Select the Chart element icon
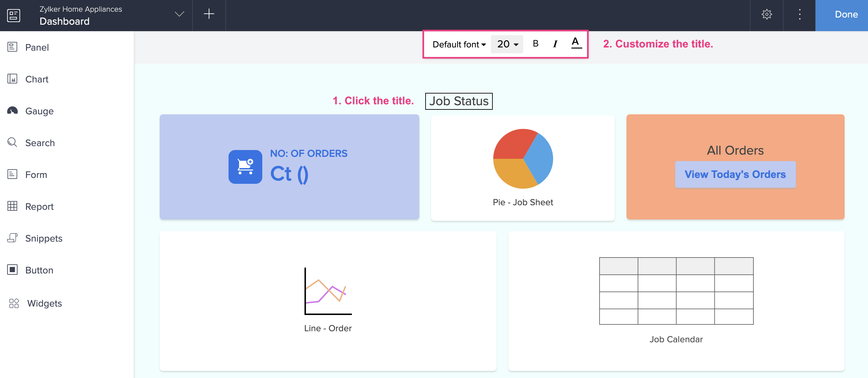The width and height of the screenshot is (868, 378). click(12, 79)
